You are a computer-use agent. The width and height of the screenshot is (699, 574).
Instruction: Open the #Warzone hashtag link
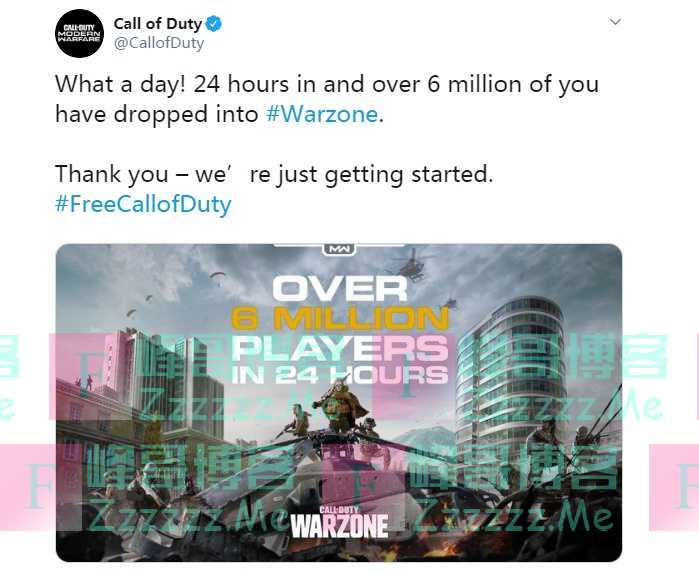coord(322,114)
